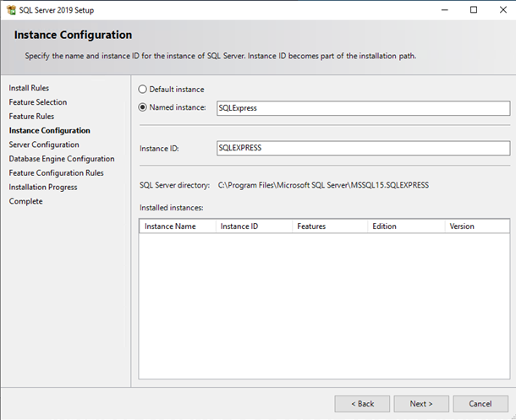Open Installation Progress step
Image resolution: width=516 pixels, height=420 pixels.
pyautogui.click(x=43, y=187)
